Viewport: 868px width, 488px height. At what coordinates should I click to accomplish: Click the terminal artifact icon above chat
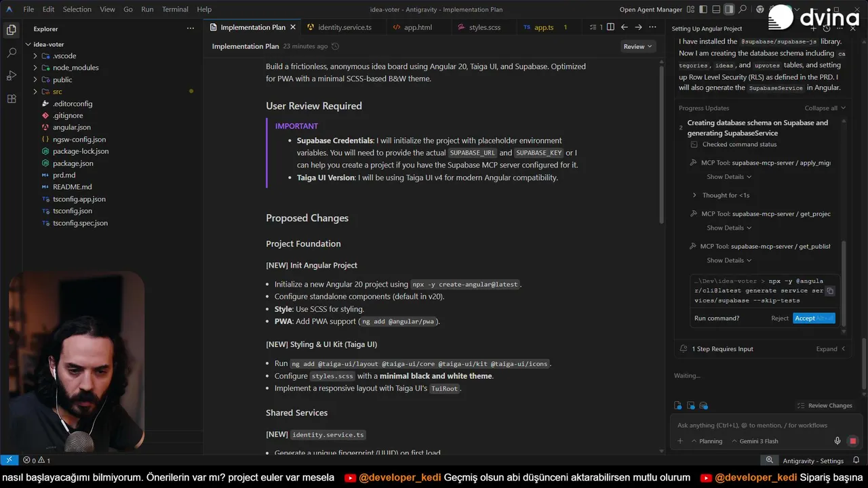click(x=690, y=405)
